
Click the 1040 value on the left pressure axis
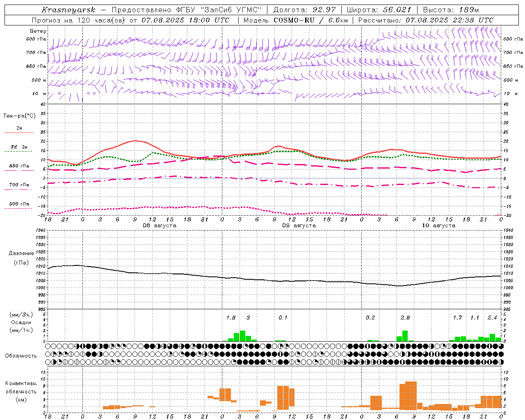tap(41, 231)
